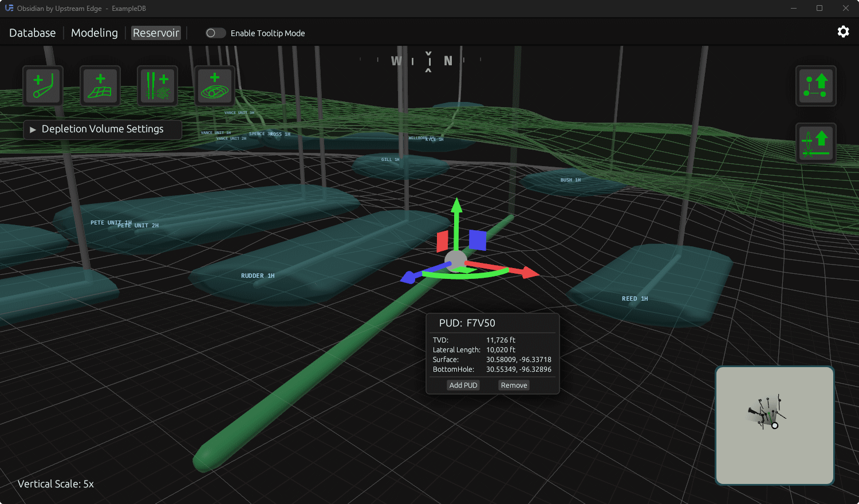Toggle Enable Tooltip Mode switch

tap(215, 33)
